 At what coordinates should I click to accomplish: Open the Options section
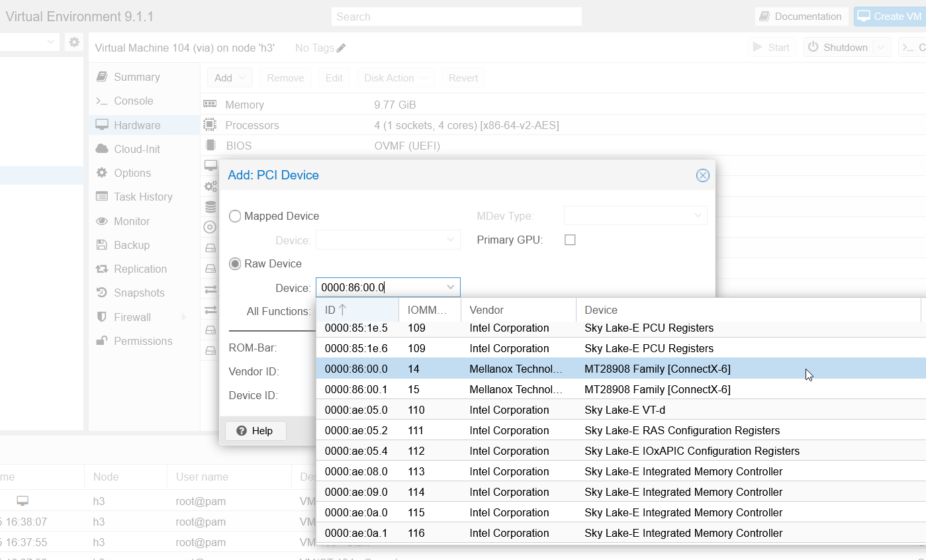pyautogui.click(x=144, y=173)
